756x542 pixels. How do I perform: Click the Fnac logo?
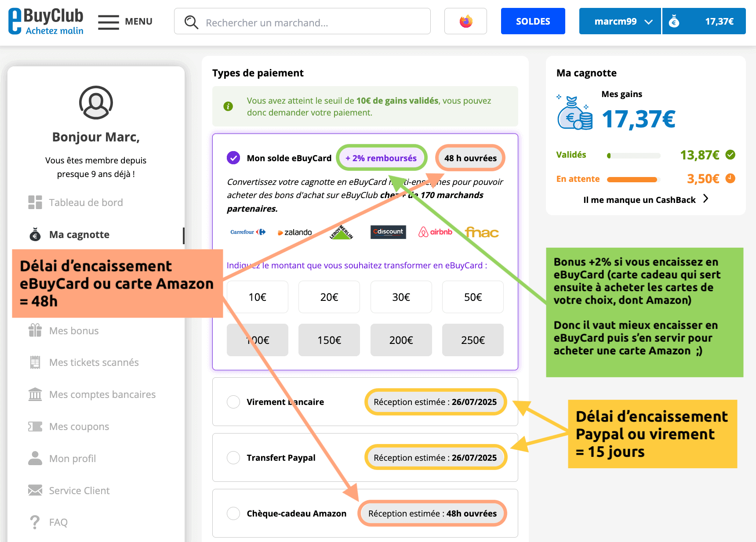(482, 232)
